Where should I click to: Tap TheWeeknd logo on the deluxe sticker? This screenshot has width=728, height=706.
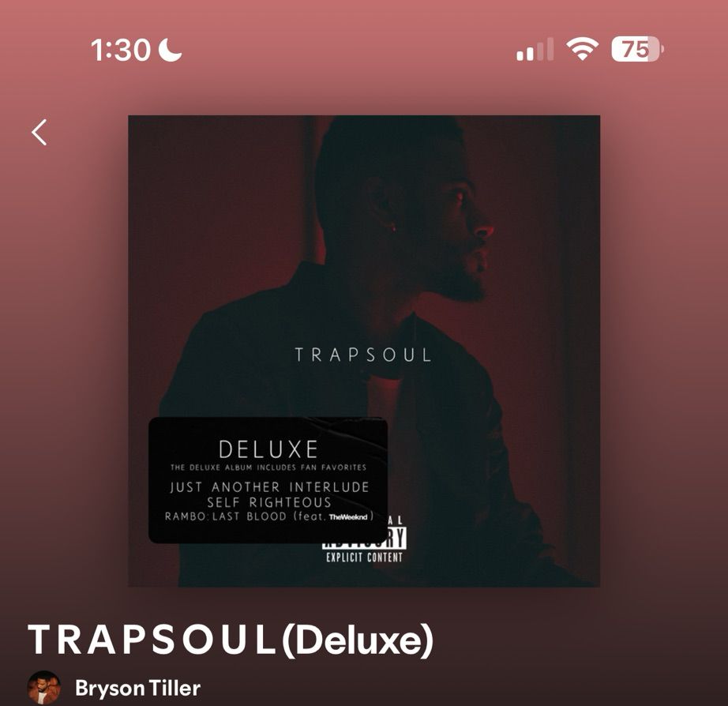point(348,517)
